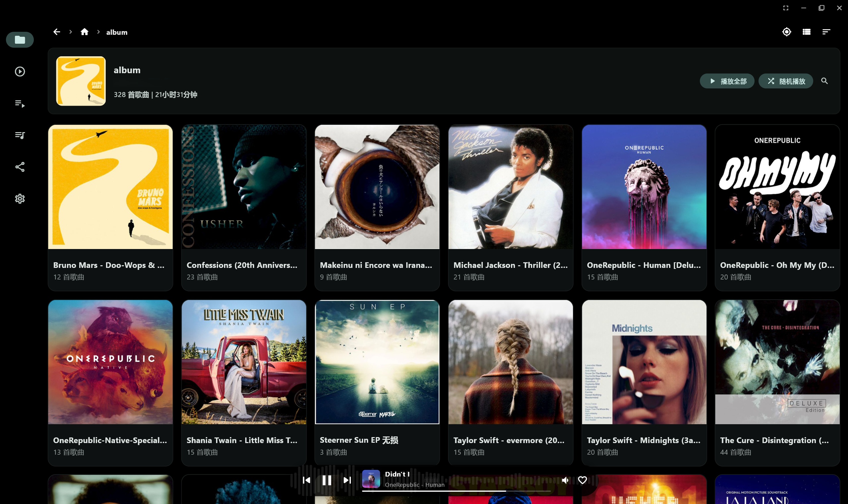Pause the current track
Image resolution: width=848 pixels, height=504 pixels.
tap(327, 480)
